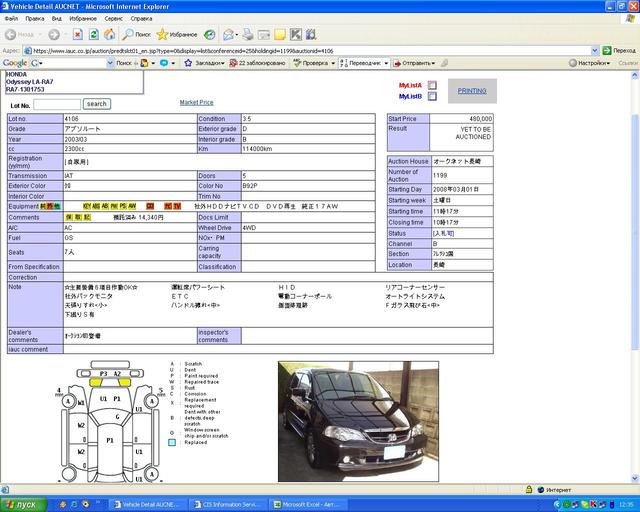Click the last icon in the IE toolbar
The width and height of the screenshot is (640, 512).
point(311,35)
